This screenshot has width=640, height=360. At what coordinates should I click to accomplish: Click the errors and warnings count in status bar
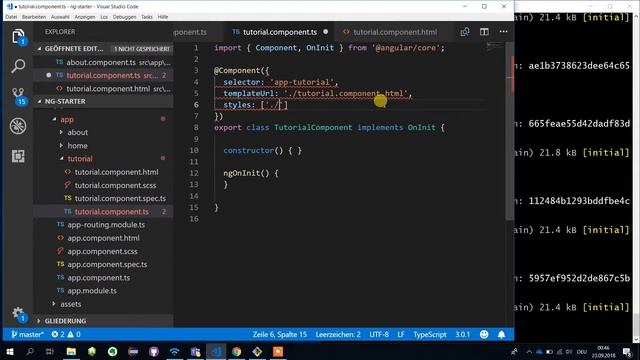tap(66, 334)
